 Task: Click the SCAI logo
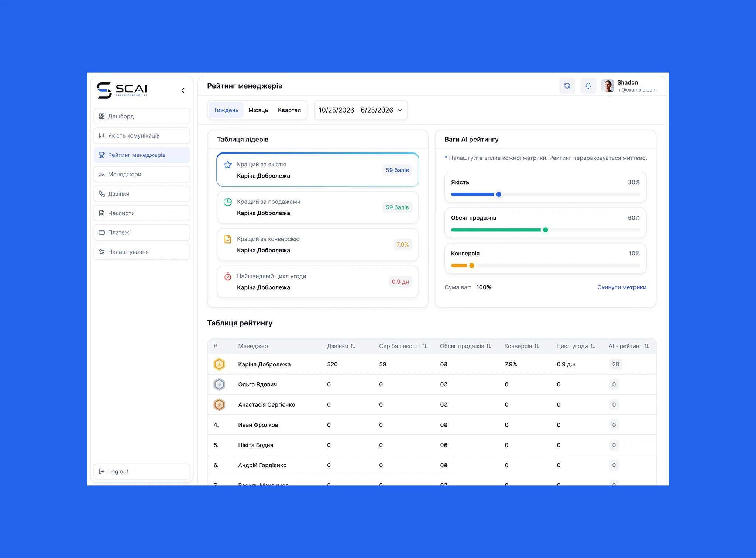click(122, 90)
